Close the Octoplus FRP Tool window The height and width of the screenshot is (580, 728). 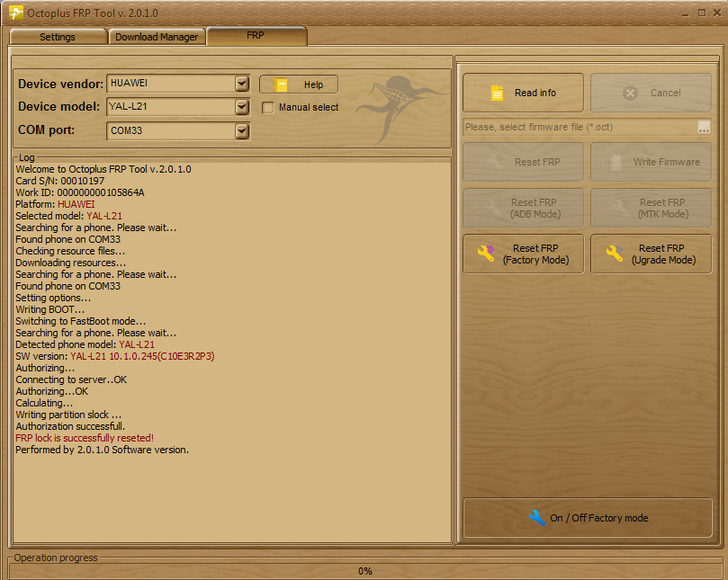coord(717,13)
